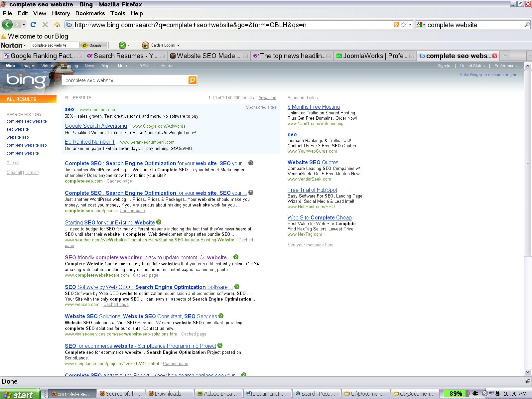Close the complete seo website tab
Viewport: 532px width, 399px height.
pyautogui.click(x=495, y=56)
